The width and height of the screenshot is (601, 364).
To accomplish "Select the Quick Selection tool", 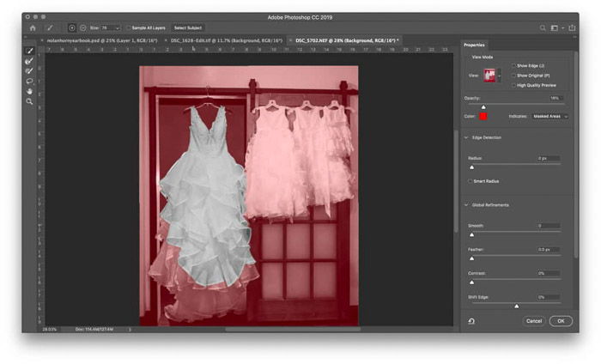I will click(29, 51).
